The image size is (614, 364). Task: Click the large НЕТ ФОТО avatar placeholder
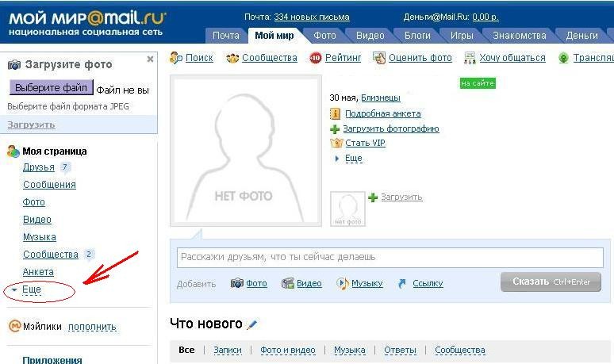(246, 151)
